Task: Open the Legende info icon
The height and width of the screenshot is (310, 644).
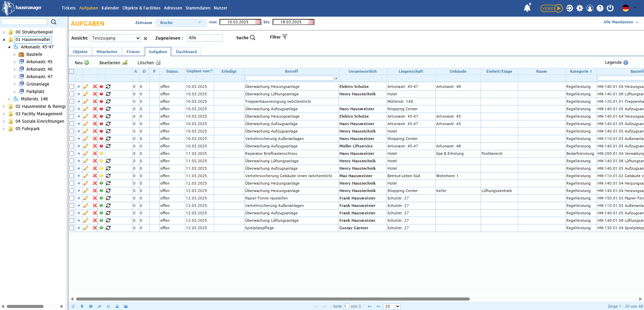Action: point(626,63)
